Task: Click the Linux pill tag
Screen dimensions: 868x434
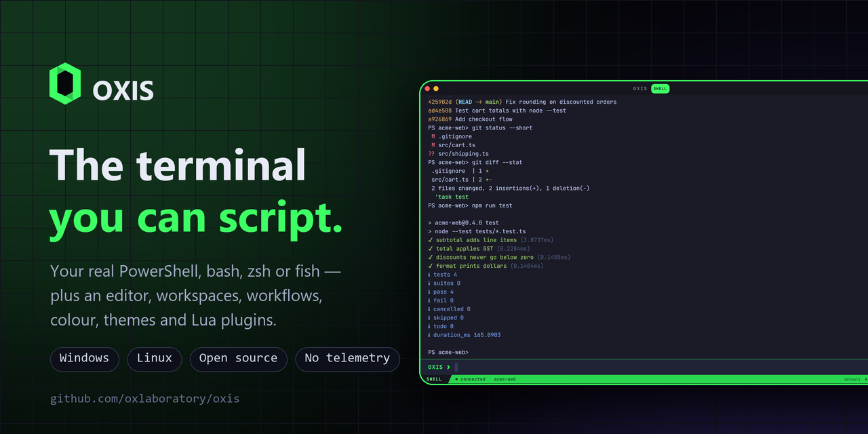Action: click(x=155, y=359)
